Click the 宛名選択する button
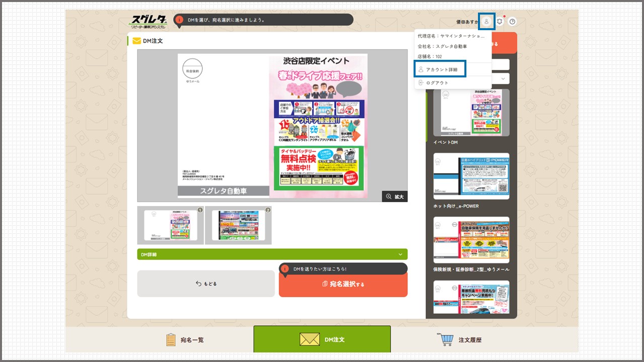 click(x=343, y=284)
